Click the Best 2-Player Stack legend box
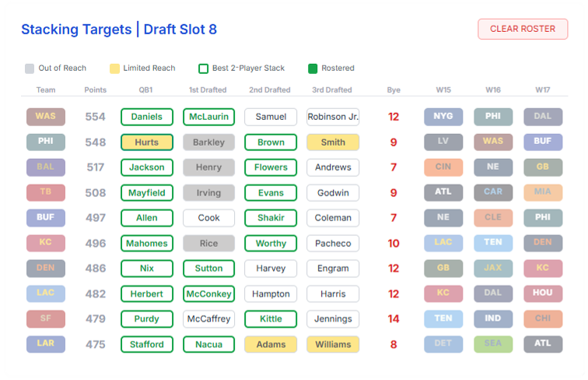Image resolution: width=588 pixels, height=380 pixels. coord(203,69)
